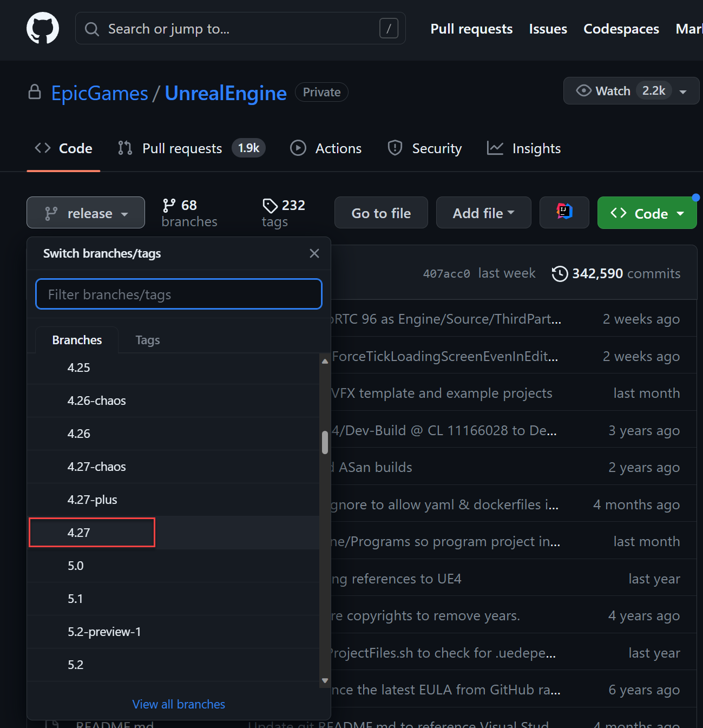Image resolution: width=703 pixels, height=728 pixels.
Task: Click the eye icon in Watch button
Action: pyautogui.click(x=583, y=90)
